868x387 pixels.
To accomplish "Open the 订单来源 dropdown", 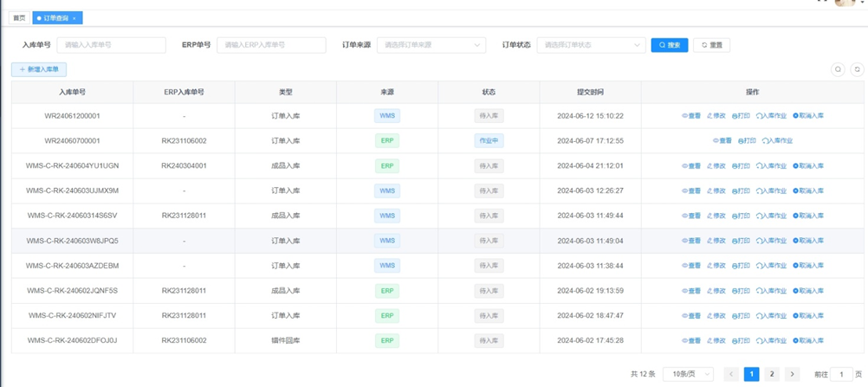I will 431,45.
